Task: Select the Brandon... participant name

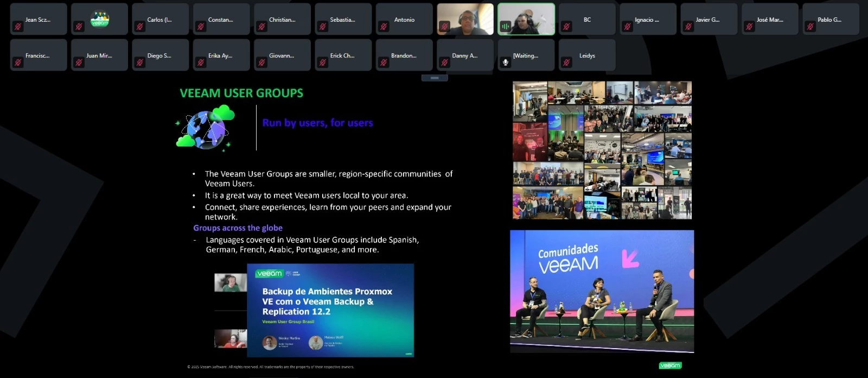Action: pyautogui.click(x=404, y=55)
